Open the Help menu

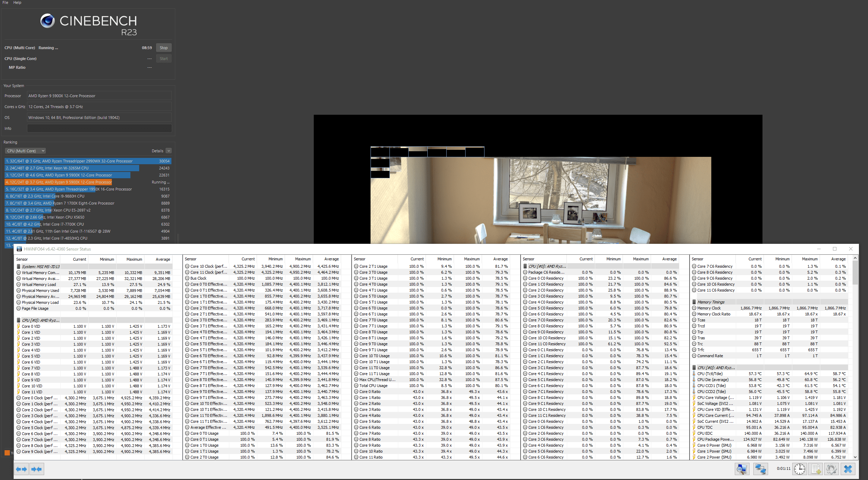tap(17, 2)
